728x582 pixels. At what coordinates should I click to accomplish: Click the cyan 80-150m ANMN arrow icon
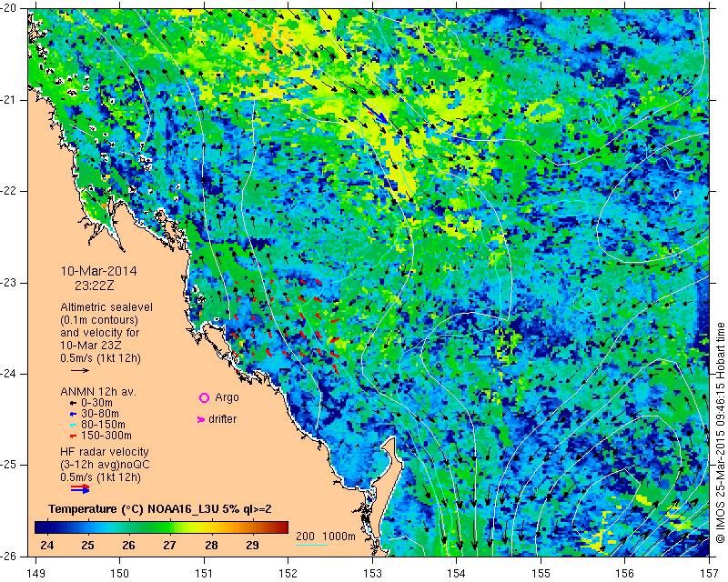point(73,425)
